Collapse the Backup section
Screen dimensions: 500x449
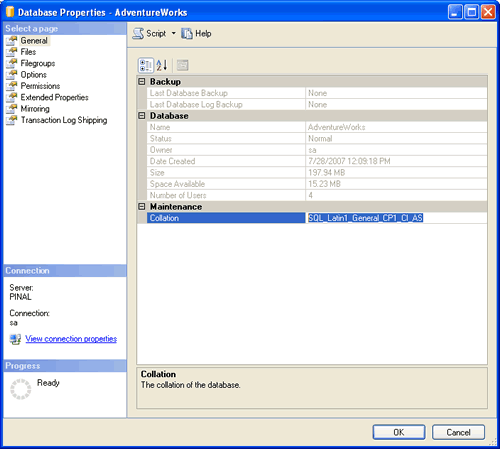click(x=142, y=82)
